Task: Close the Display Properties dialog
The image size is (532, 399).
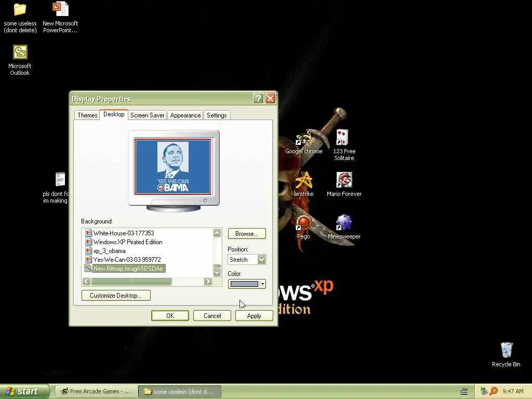Action: [x=270, y=99]
